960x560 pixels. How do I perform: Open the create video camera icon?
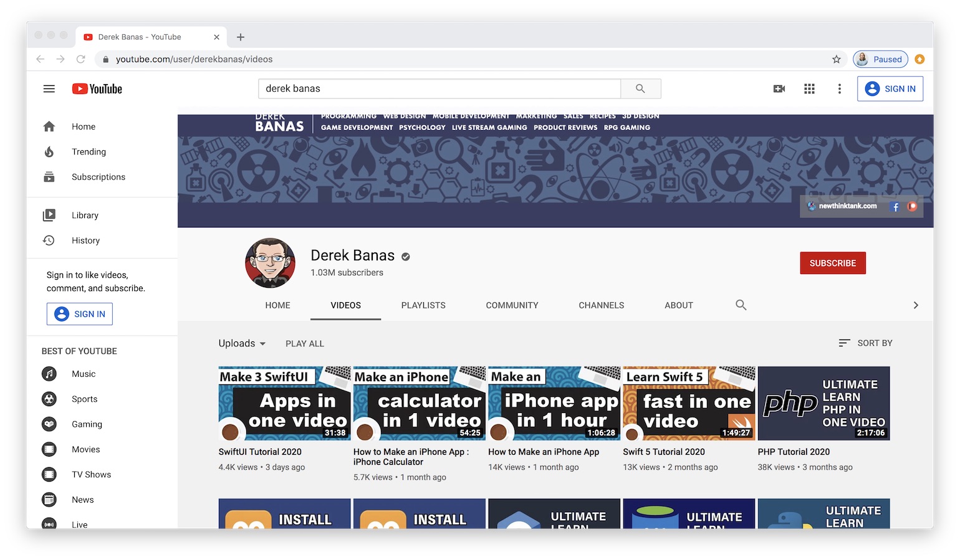click(779, 89)
